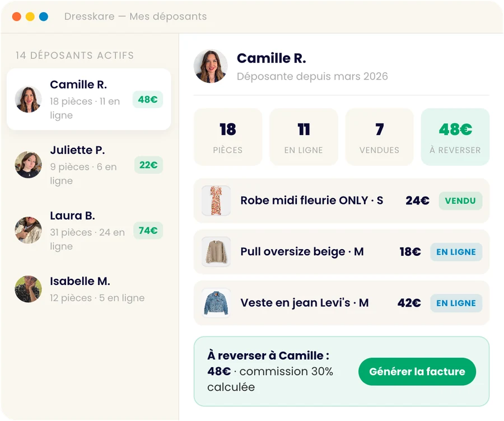Click the Camille R. header name

point(272,58)
